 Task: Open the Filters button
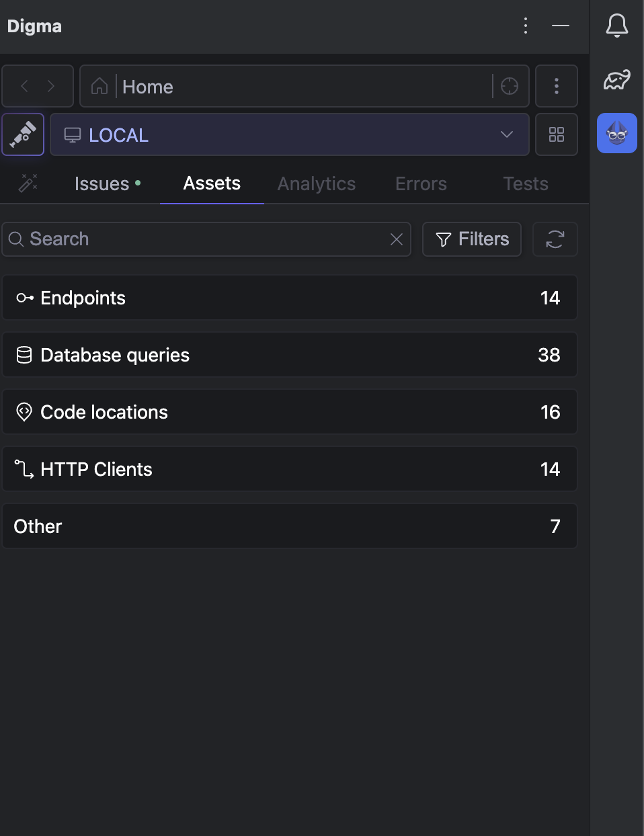tap(472, 239)
